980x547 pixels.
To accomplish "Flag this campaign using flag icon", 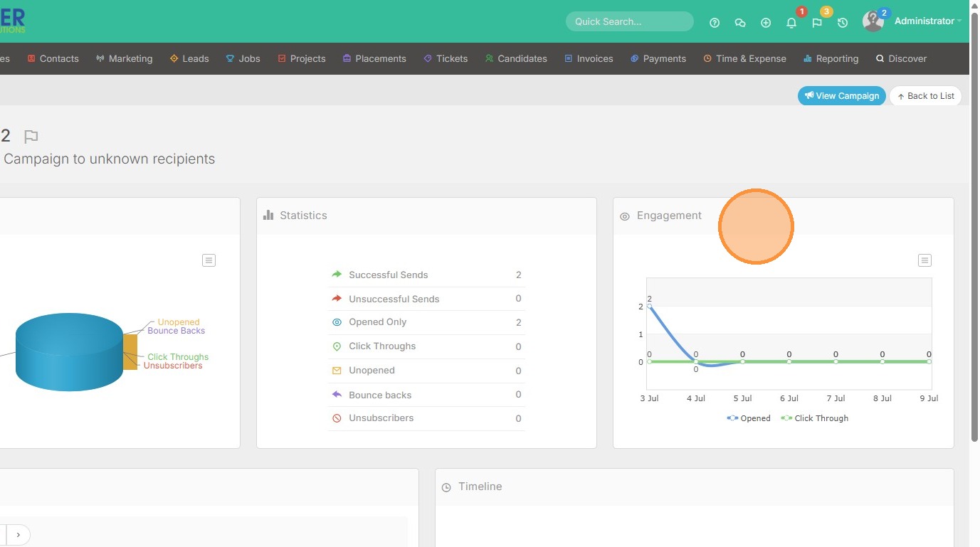I will click(31, 136).
